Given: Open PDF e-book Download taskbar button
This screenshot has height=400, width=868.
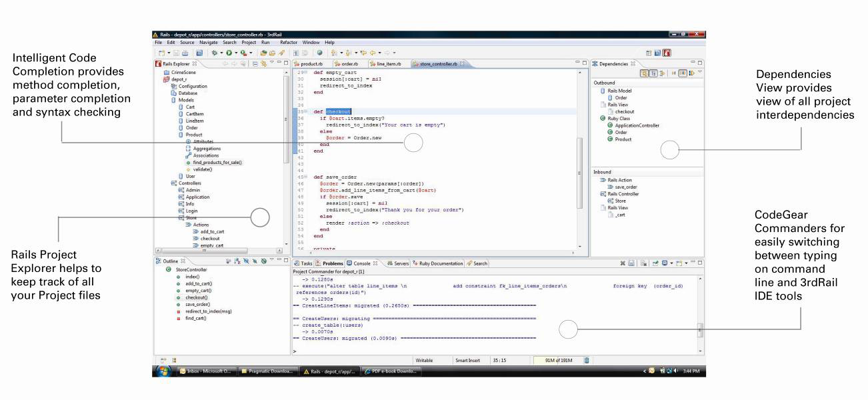Looking at the screenshot, I should click(391, 371).
